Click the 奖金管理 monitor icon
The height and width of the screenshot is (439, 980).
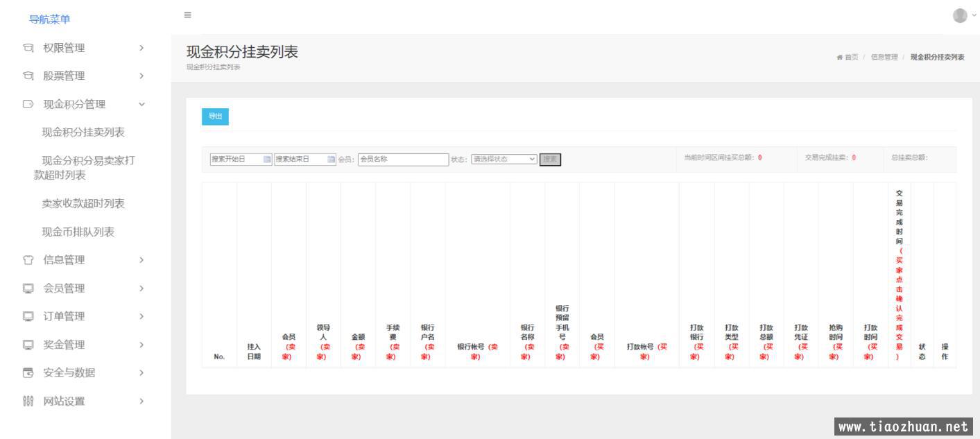[28, 345]
